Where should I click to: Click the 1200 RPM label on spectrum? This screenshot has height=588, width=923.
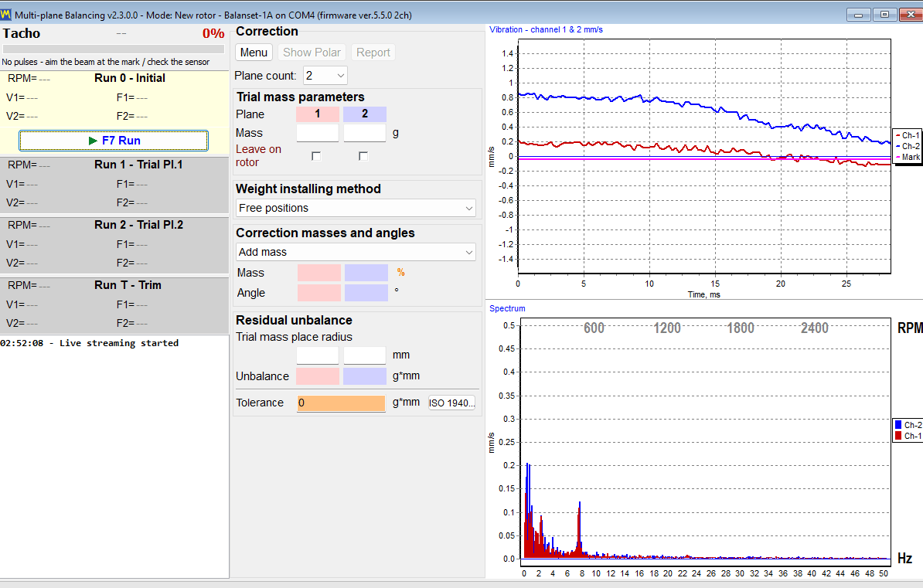667,328
